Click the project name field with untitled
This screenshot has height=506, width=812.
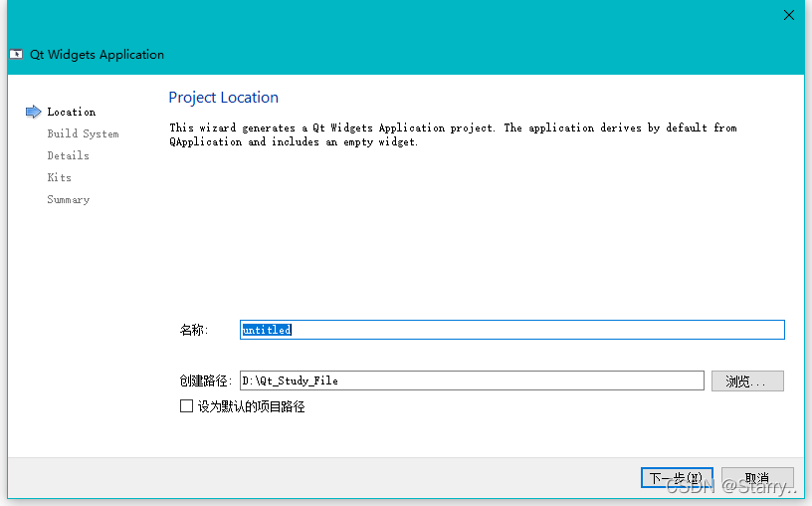tap(512, 330)
